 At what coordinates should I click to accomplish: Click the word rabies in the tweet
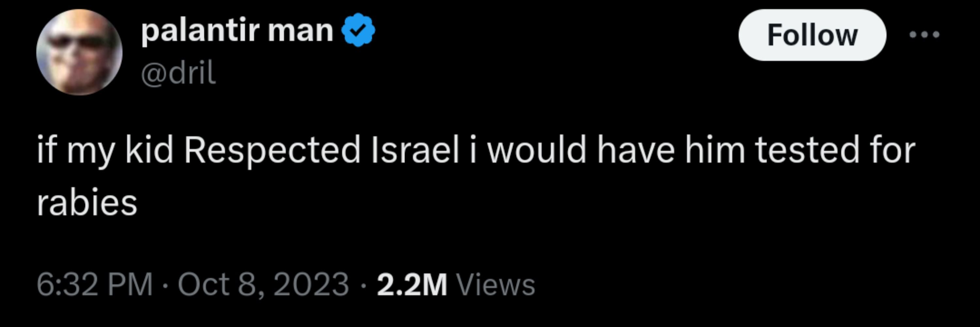point(87,202)
